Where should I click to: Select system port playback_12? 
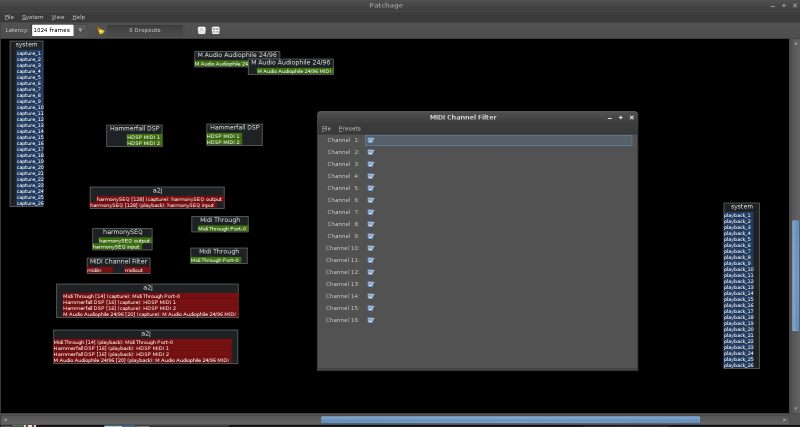click(738, 281)
